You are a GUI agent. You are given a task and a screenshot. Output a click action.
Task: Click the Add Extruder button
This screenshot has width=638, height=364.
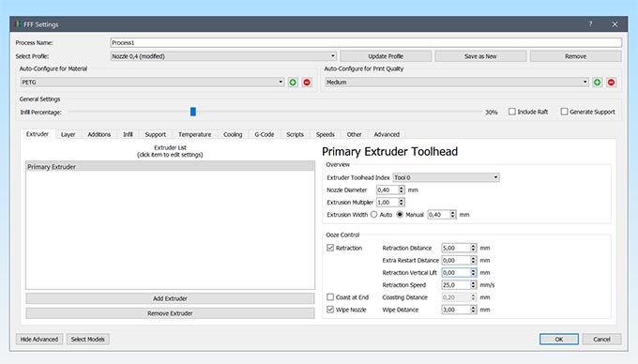(x=170, y=298)
